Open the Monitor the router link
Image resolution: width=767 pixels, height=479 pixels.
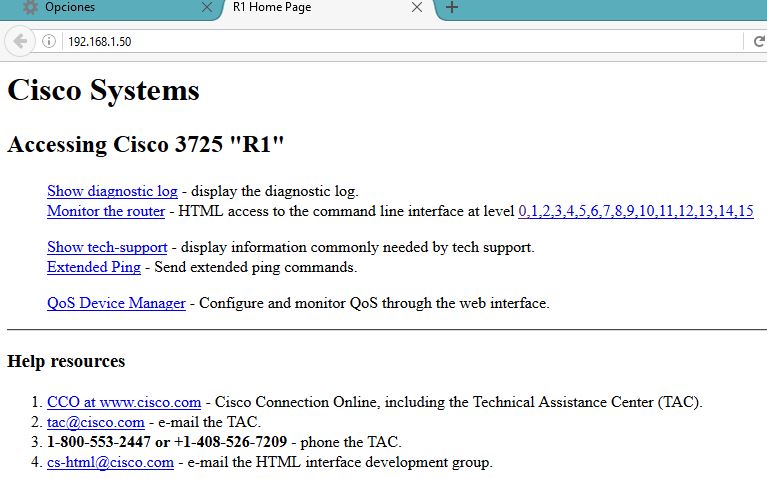tap(106, 211)
